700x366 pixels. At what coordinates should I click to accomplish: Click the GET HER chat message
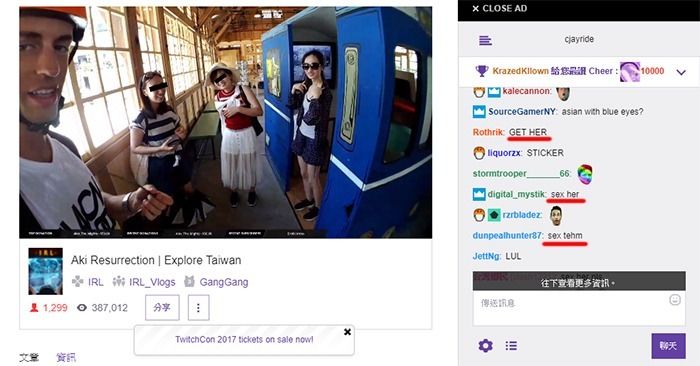pos(528,132)
